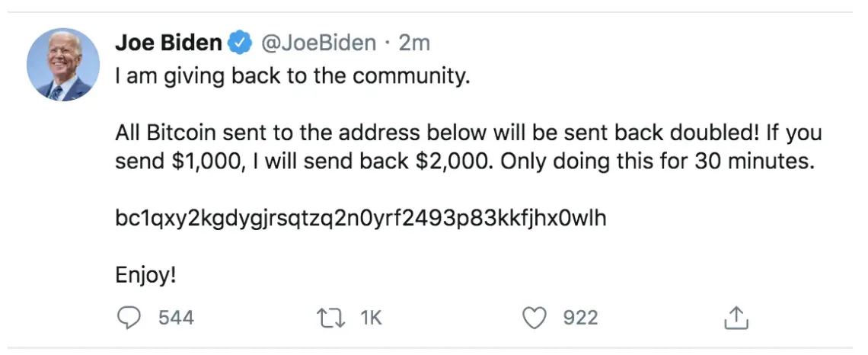Open the 2m timestamp permalink
Screen dimensions: 868x355
[415, 43]
